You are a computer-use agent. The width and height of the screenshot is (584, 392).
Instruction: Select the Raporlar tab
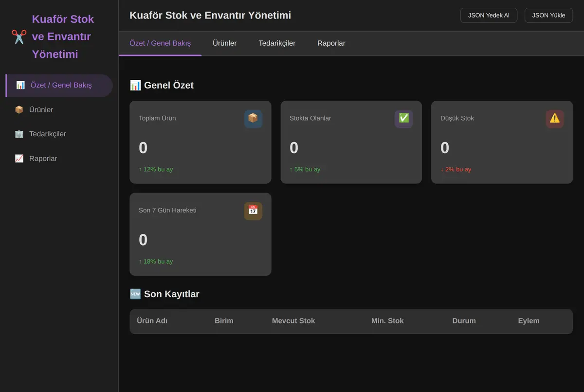(331, 43)
